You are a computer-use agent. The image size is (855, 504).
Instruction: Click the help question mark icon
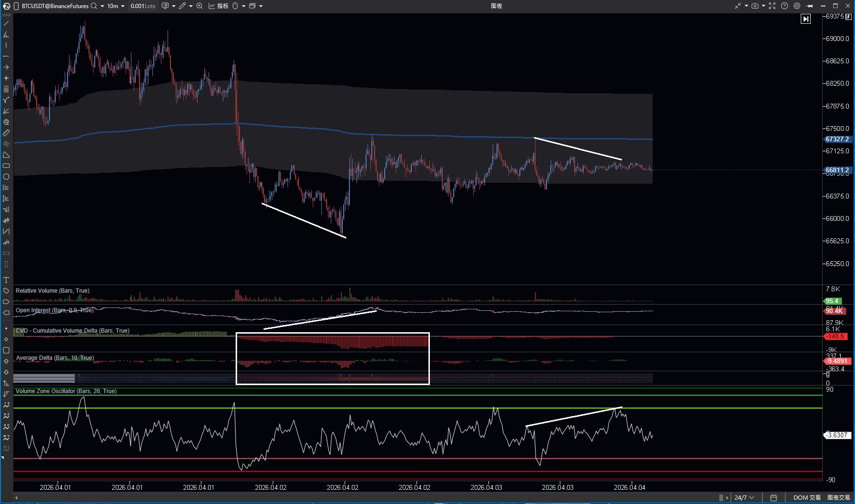tap(785, 6)
